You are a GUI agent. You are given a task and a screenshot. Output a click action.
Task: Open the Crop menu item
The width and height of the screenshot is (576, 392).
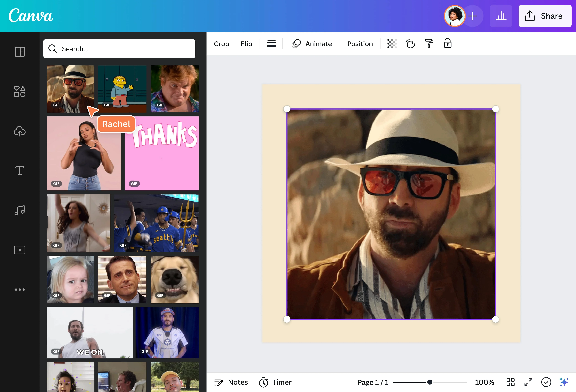pos(221,44)
